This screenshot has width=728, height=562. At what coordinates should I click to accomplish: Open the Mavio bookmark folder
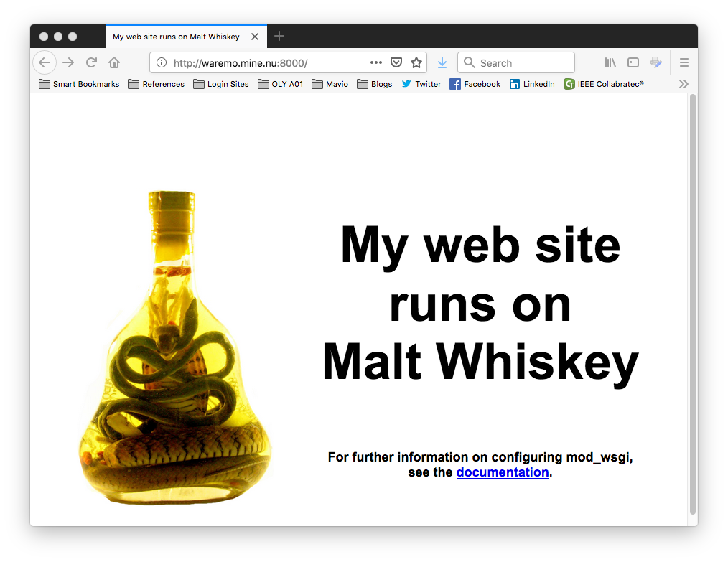330,84
